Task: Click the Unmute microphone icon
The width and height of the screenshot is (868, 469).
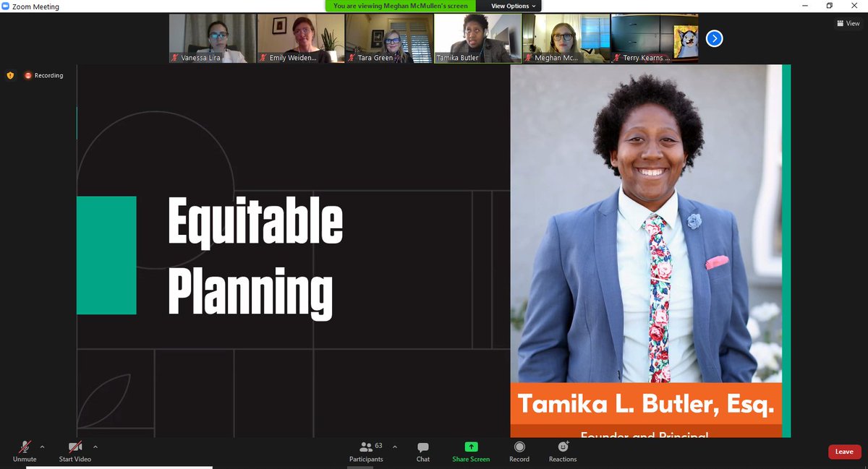Action: click(25, 447)
